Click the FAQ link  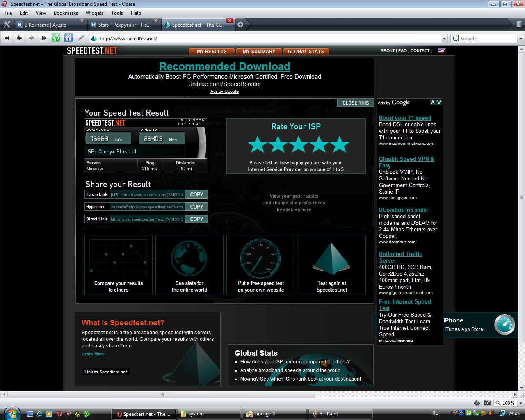(402, 51)
